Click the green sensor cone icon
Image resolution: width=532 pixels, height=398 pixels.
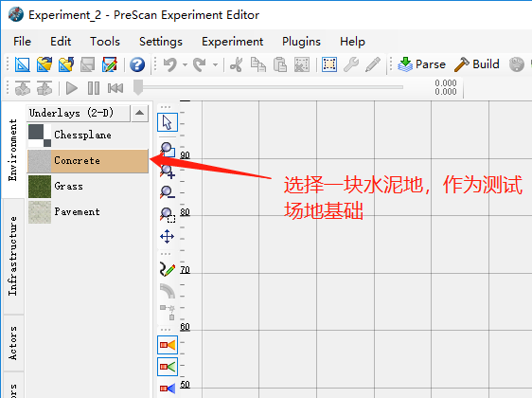168,367
